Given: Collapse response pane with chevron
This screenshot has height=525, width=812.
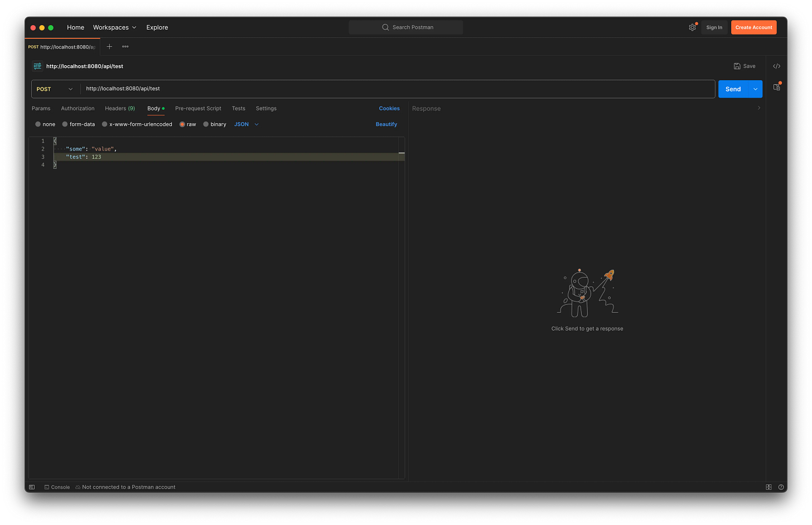Looking at the screenshot, I should pyautogui.click(x=759, y=108).
